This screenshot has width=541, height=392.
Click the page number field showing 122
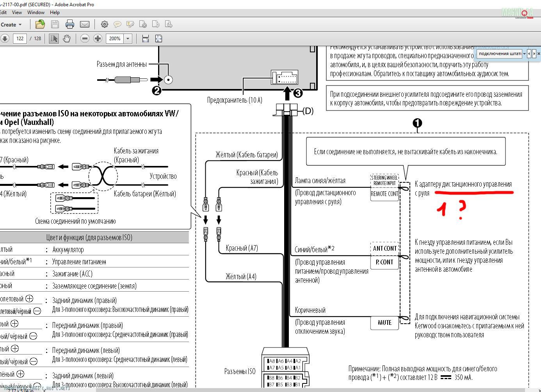[20, 39]
